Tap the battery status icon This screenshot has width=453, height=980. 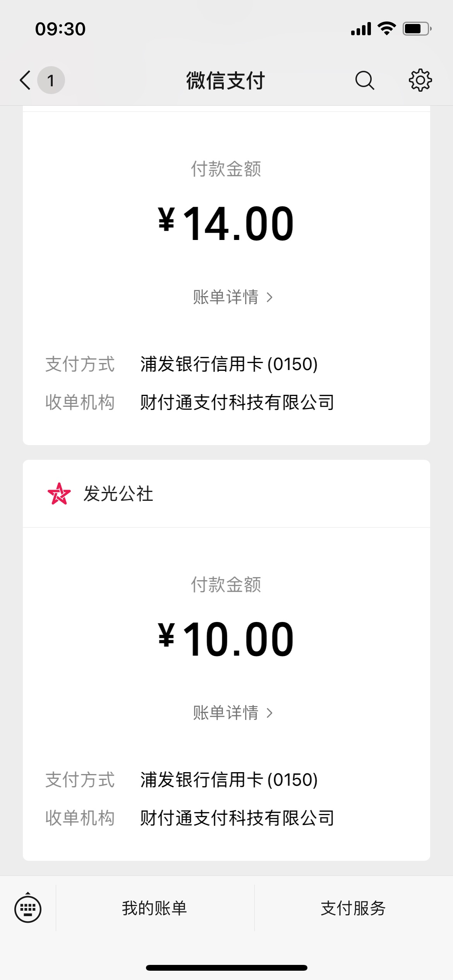coord(417,29)
